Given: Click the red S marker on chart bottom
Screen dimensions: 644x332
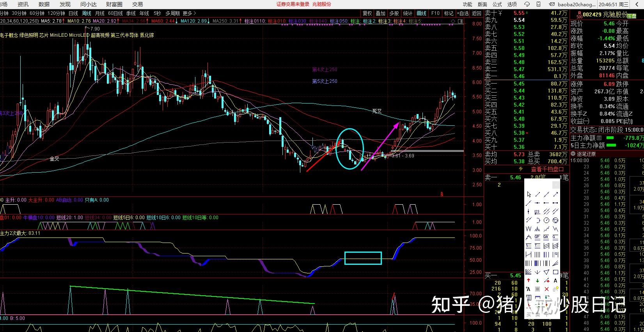Looking at the screenshot, I should pos(442,194).
